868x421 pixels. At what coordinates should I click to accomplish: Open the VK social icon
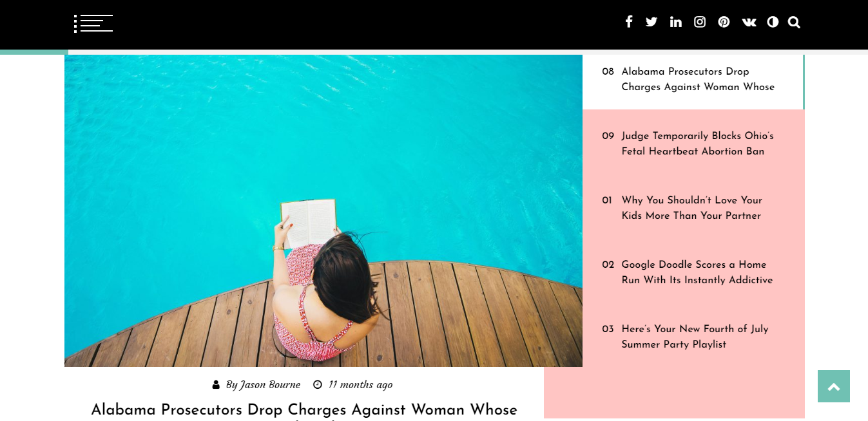coord(749,22)
